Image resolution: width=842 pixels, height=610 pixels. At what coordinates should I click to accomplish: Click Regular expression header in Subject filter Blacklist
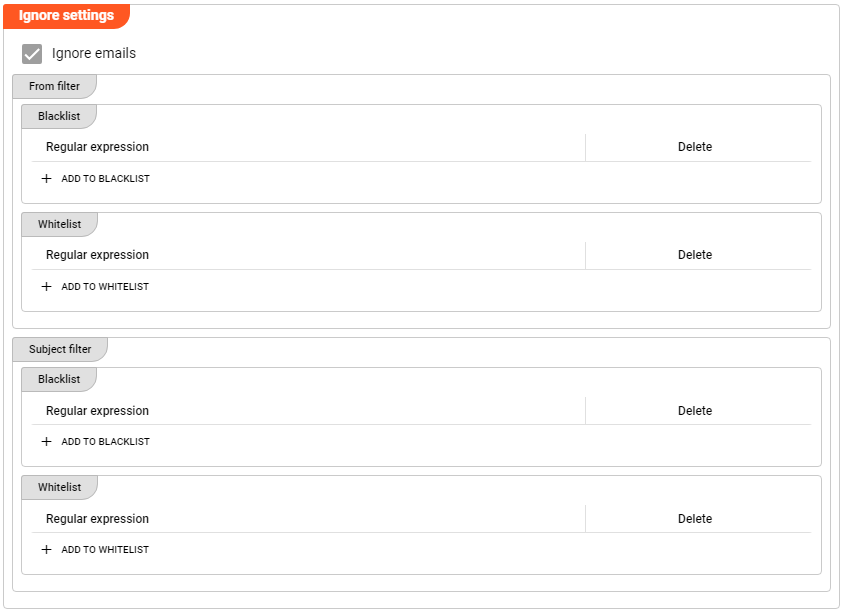(97, 411)
